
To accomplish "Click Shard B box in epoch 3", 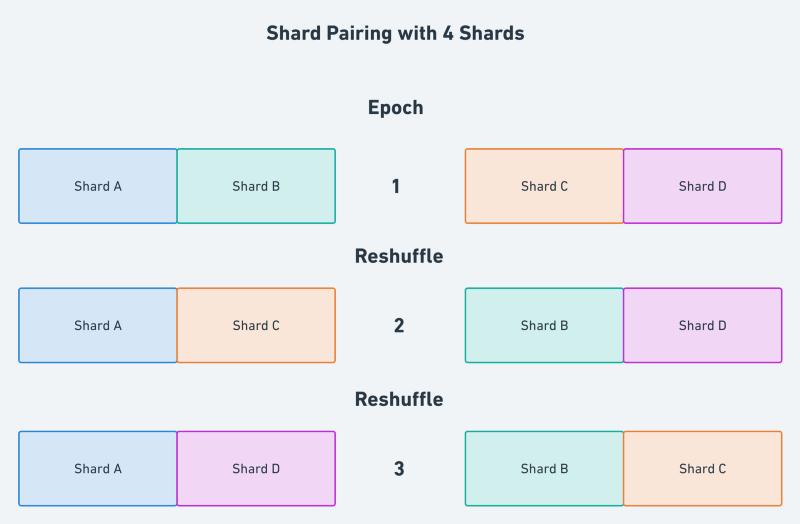I will tap(544, 468).
